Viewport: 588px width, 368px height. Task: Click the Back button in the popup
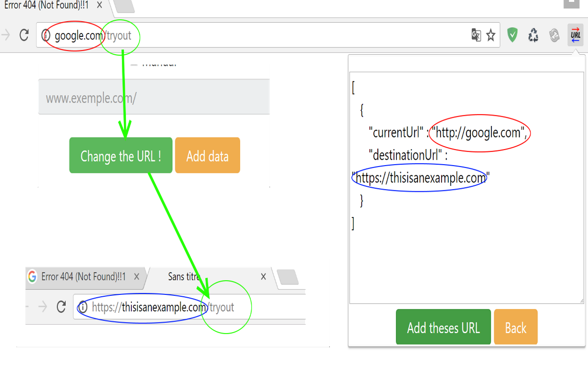(x=515, y=327)
